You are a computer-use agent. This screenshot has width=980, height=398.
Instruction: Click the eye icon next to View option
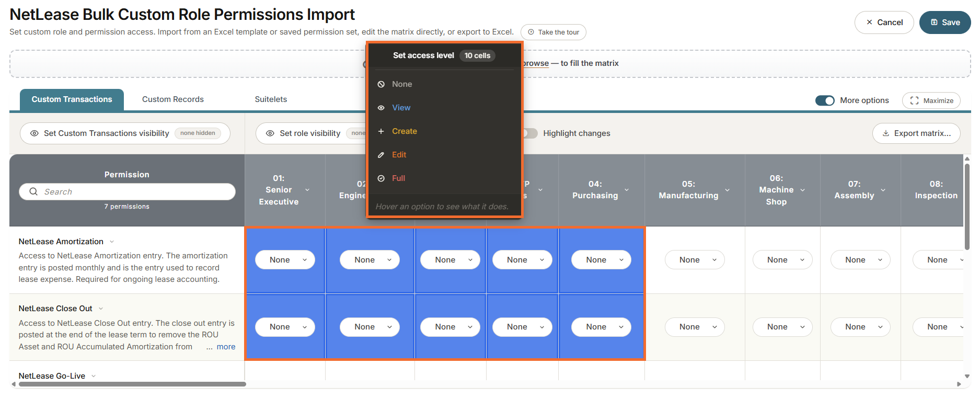381,108
